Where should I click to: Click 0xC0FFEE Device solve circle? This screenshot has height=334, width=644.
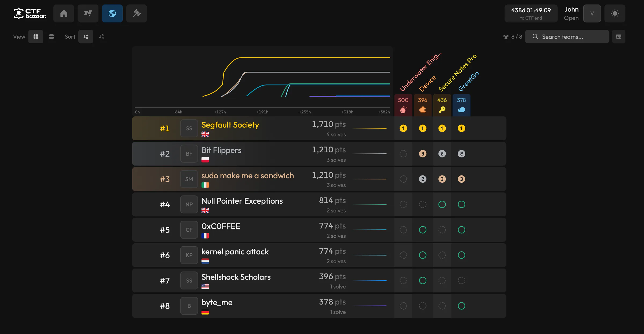pyautogui.click(x=423, y=230)
